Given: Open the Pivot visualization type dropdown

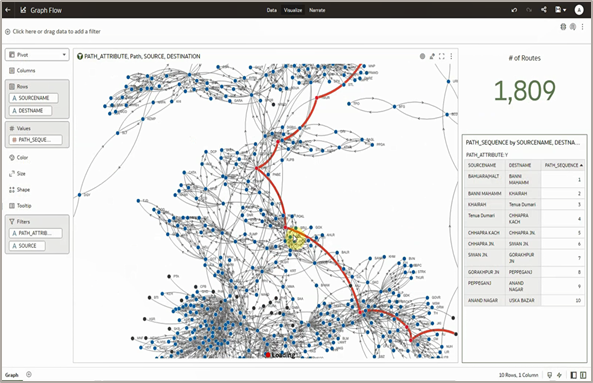Looking at the screenshot, I should (37, 55).
